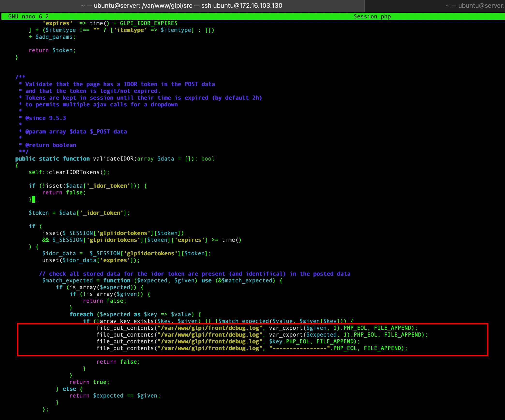Viewport: 505px width, 420px height.
Task: Click the 'foreach ($expected as $key => $value)' line
Action: [x=135, y=314]
